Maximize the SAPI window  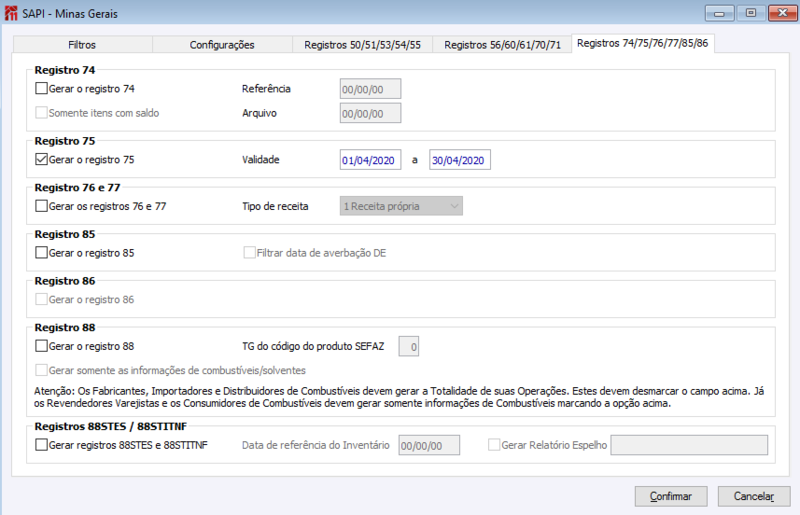[x=751, y=13]
